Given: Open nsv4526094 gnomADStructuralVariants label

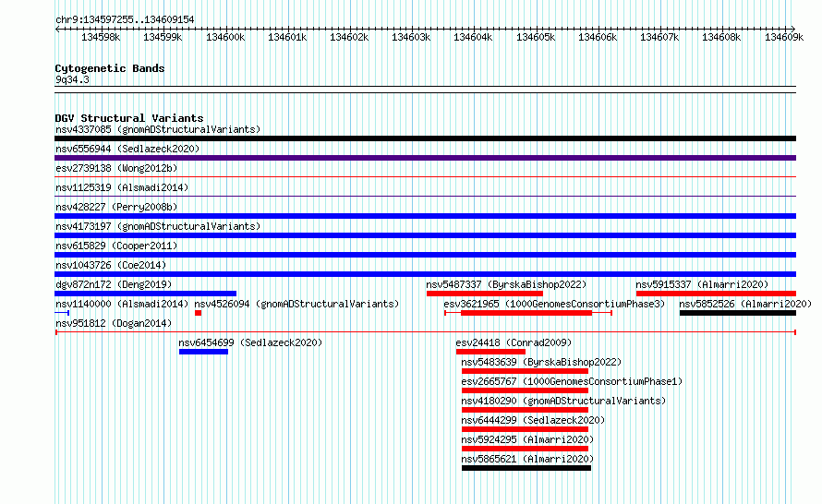Looking at the screenshot, I should pos(296,304).
